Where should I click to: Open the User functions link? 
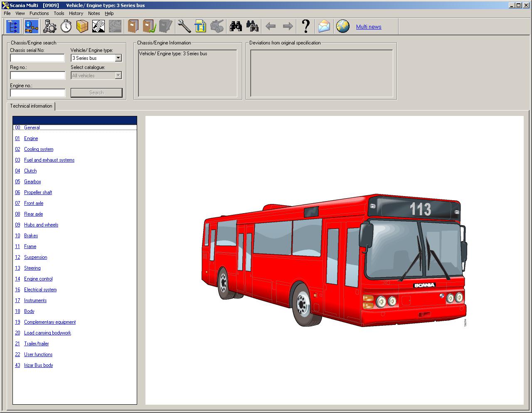[38, 354]
